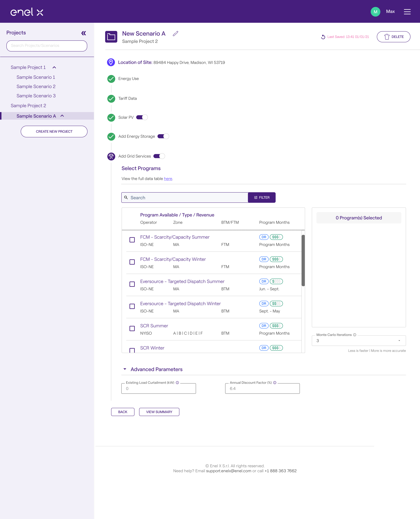Viewport: 420px width, 519px height.
Task: Click the Enel X logo
Action: click(27, 12)
